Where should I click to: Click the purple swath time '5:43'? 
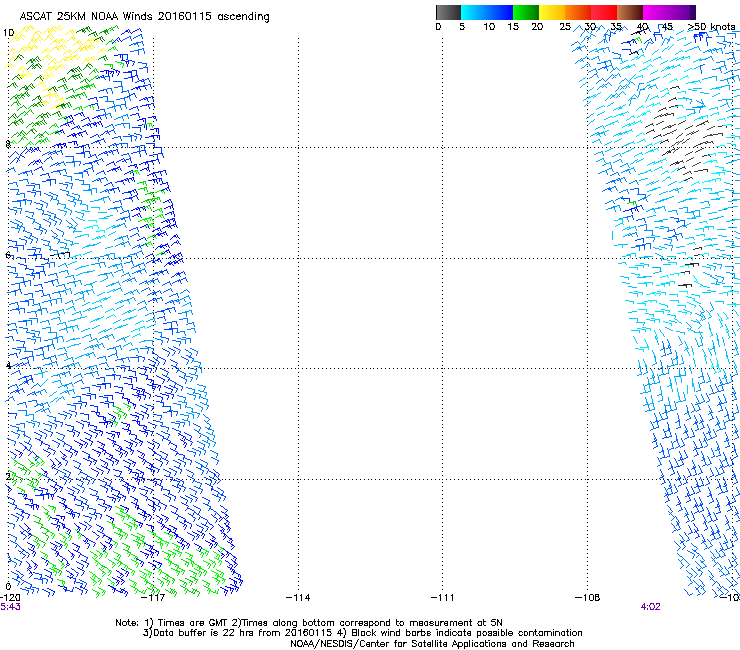[x=10, y=607]
